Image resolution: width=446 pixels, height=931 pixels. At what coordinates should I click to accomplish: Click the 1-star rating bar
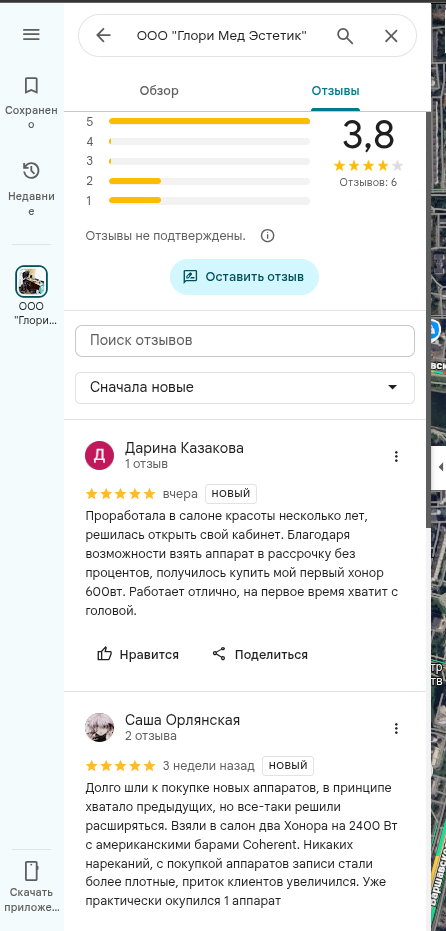click(210, 200)
